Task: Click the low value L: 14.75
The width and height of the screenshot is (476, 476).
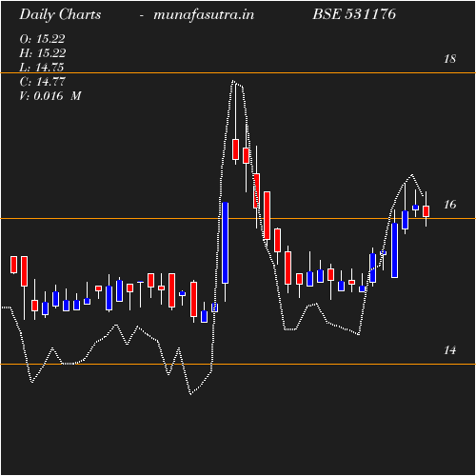Action: [42, 68]
